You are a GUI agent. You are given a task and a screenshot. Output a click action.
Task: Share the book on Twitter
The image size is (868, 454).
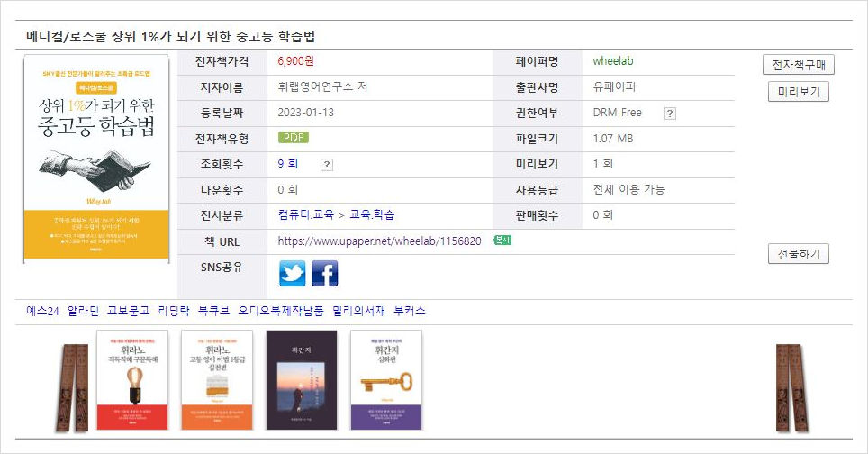(293, 273)
